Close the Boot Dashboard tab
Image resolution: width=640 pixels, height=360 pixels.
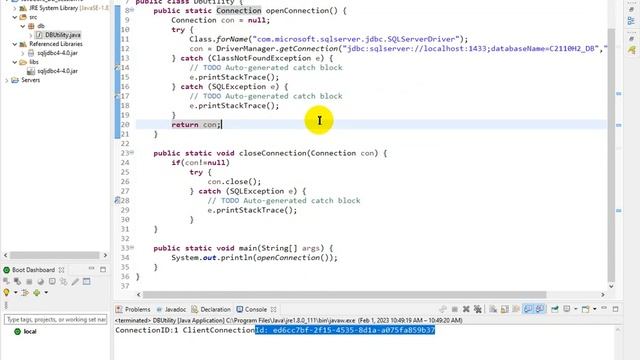point(61,270)
